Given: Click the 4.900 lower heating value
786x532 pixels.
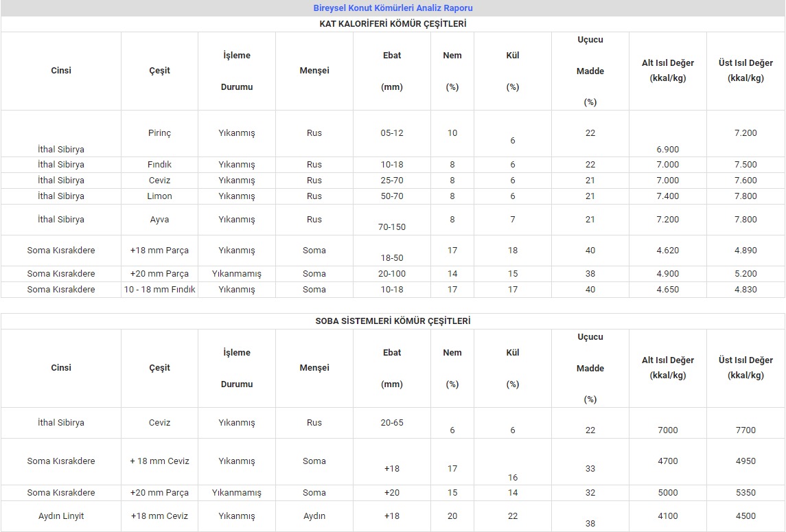Looking at the screenshot, I should click(x=668, y=273).
